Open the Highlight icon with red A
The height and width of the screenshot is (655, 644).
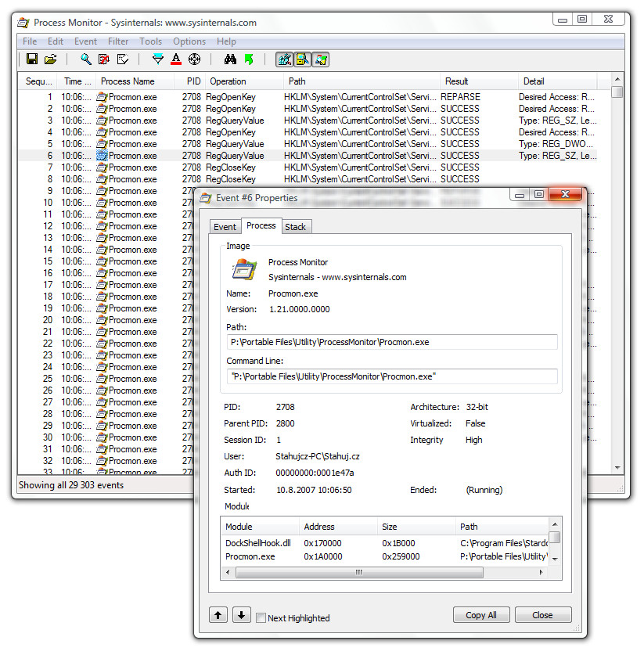(x=176, y=59)
